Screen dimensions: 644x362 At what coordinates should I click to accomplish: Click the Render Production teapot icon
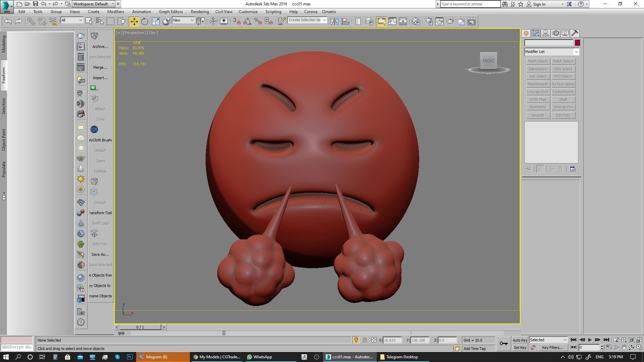(x=450, y=21)
